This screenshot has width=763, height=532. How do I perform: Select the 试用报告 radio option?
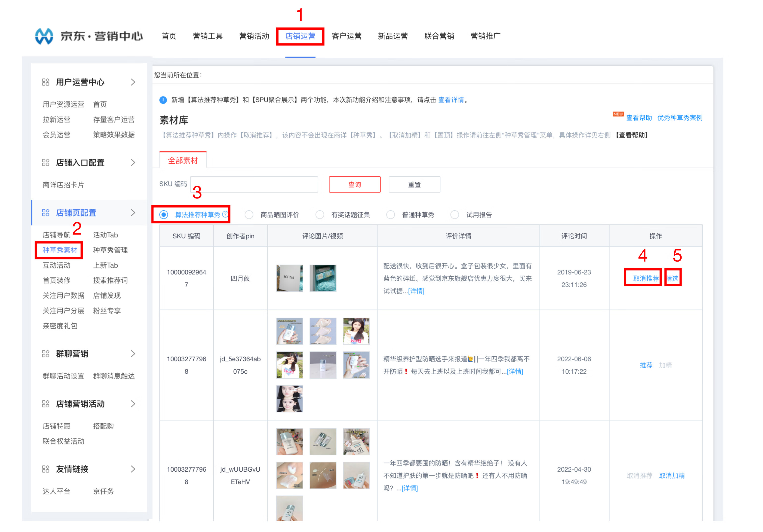tap(455, 215)
